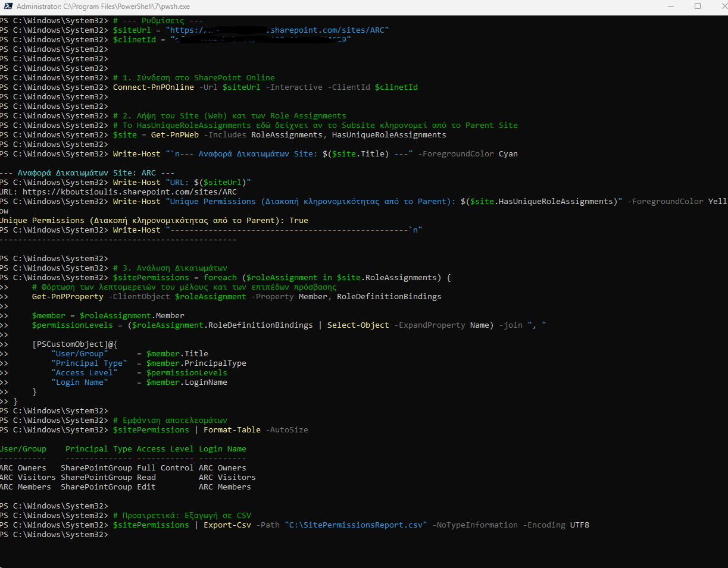
Task: Click the Full Control access level entry
Action: click(x=165, y=468)
